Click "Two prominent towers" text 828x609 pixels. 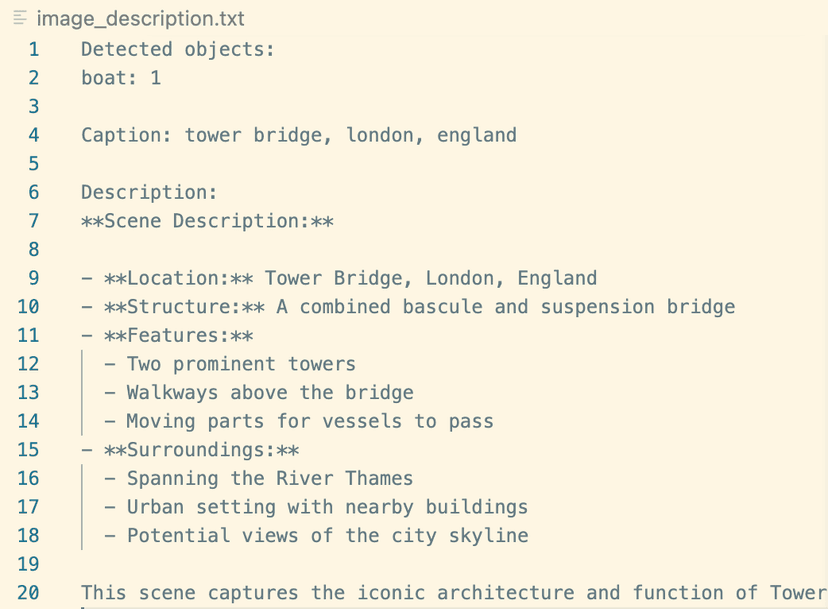pyautogui.click(x=241, y=364)
